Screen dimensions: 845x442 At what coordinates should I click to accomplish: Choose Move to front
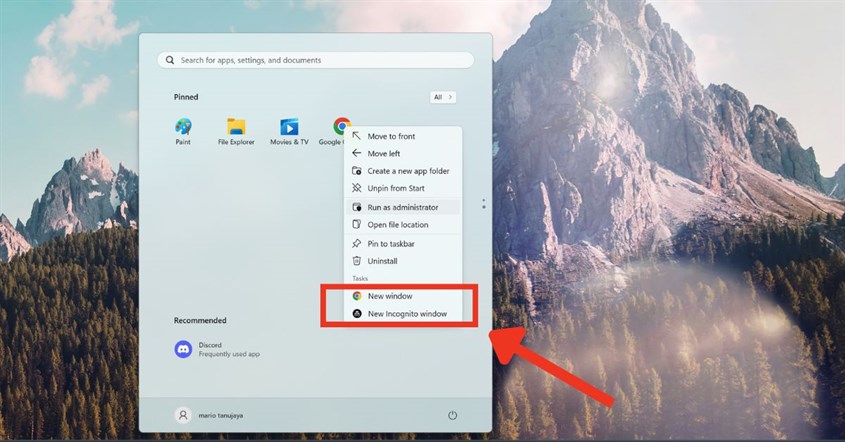click(x=403, y=136)
